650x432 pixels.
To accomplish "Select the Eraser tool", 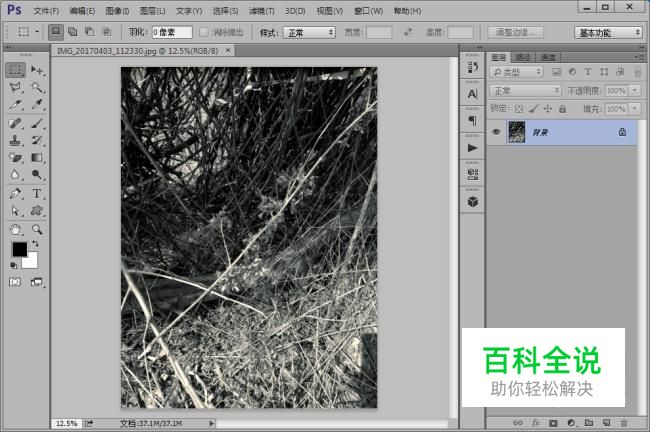I will coord(15,158).
